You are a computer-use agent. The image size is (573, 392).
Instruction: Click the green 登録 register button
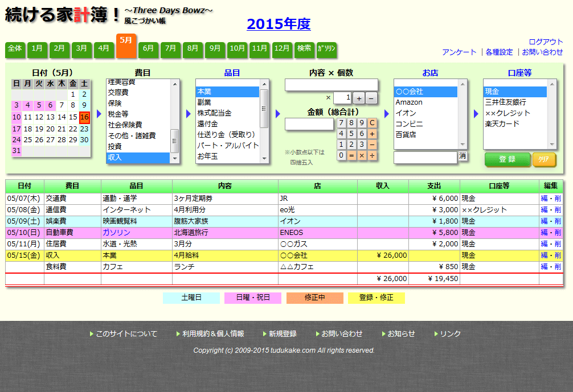[506, 160]
